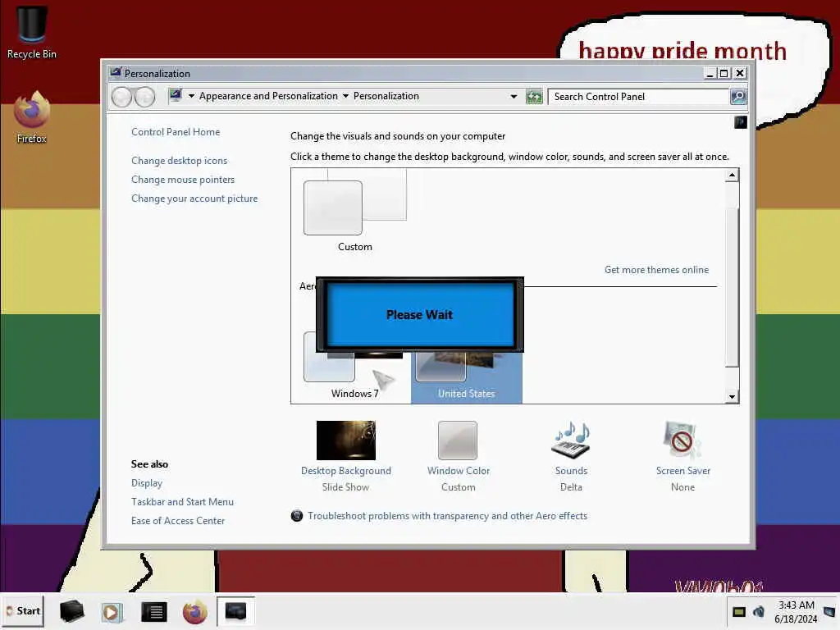
Task: Open Change mouse pointers link
Action: [x=183, y=180]
